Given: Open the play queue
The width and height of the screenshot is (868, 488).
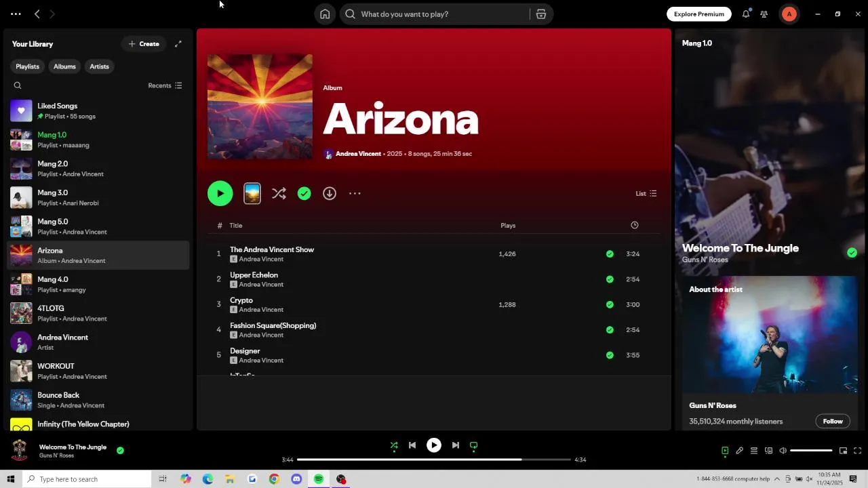Looking at the screenshot, I should click(754, 451).
